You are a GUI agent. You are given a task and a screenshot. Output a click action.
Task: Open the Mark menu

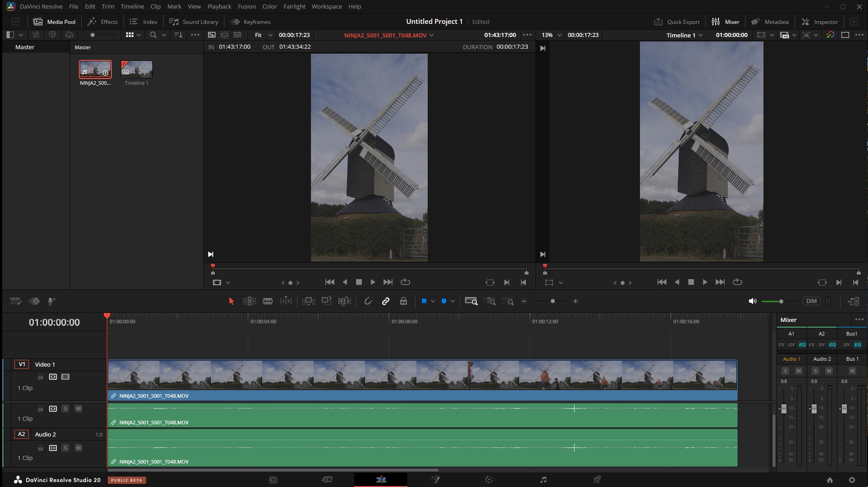coord(174,6)
